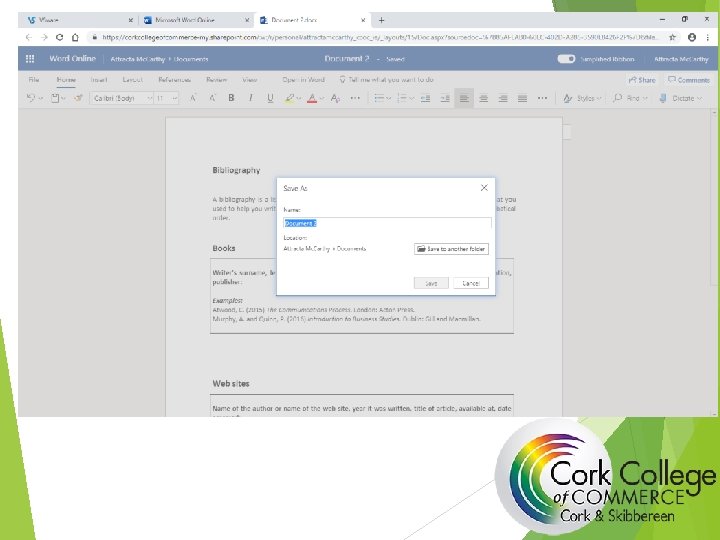Image resolution: width=720 pixels, height=540 pixels.
Task: Click Cancel in Save As dialog
Action: point(471,283)
